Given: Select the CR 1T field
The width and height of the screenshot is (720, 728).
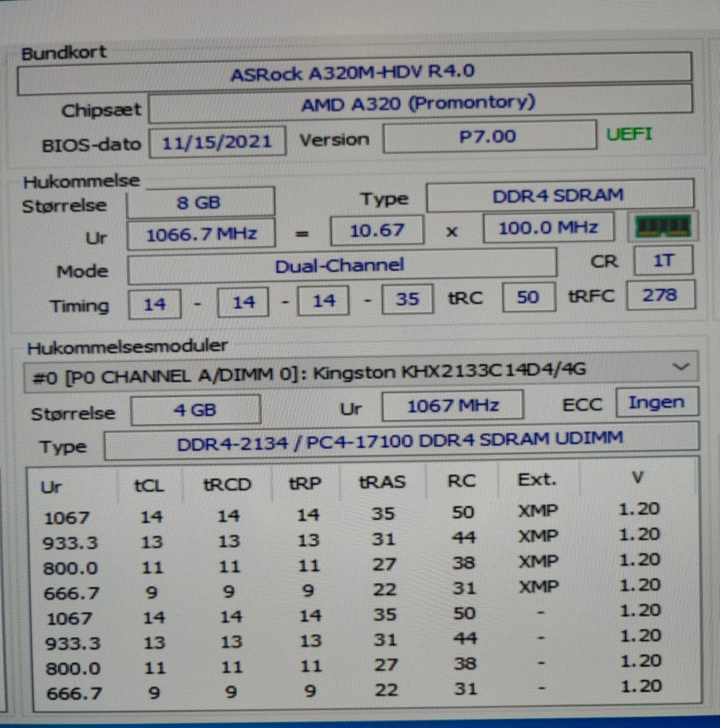Looking at the screenshot, I should [x=664, y=260].
